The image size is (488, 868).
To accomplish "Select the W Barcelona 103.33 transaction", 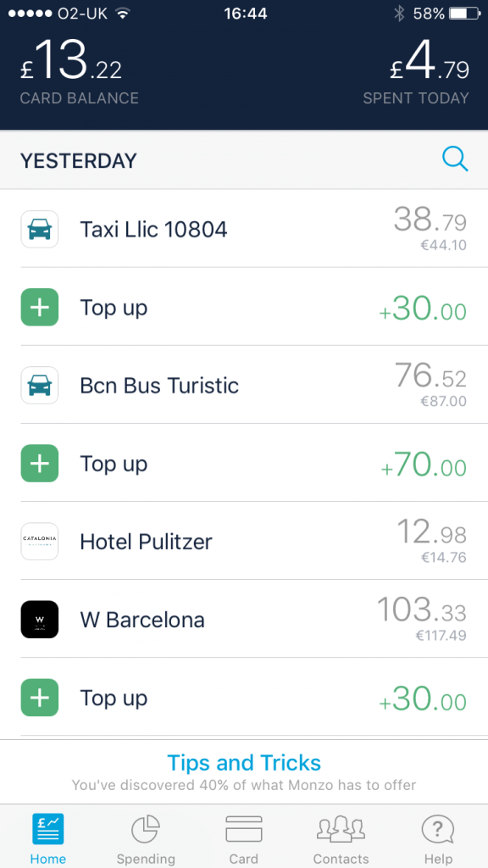I will tap(244, 619).
